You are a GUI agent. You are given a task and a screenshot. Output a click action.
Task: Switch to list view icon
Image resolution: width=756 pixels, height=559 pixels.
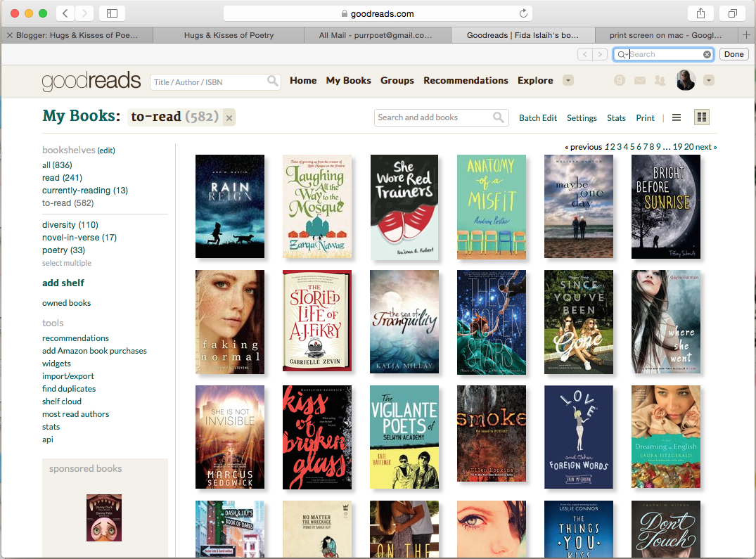coord(677,117)
